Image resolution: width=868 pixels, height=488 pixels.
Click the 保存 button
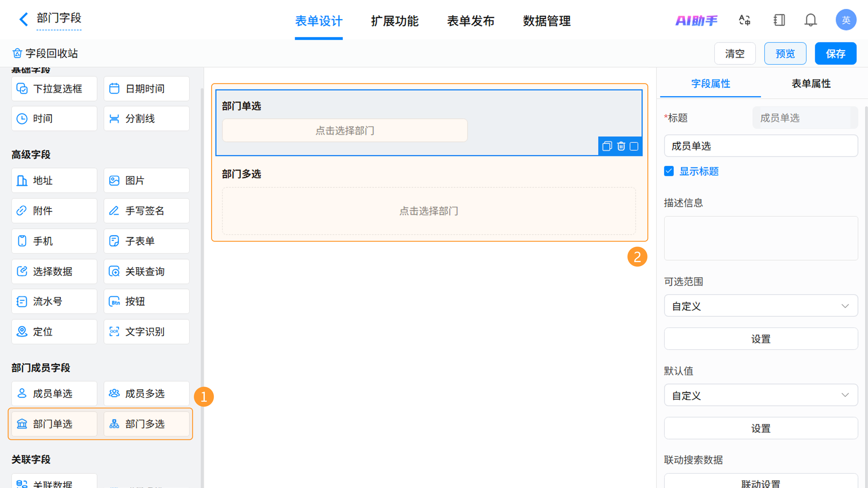[x=835, y=54]
